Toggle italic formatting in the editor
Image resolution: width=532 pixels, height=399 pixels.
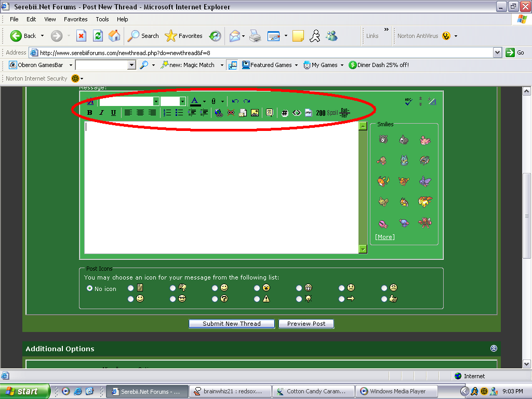coord(102,113)
